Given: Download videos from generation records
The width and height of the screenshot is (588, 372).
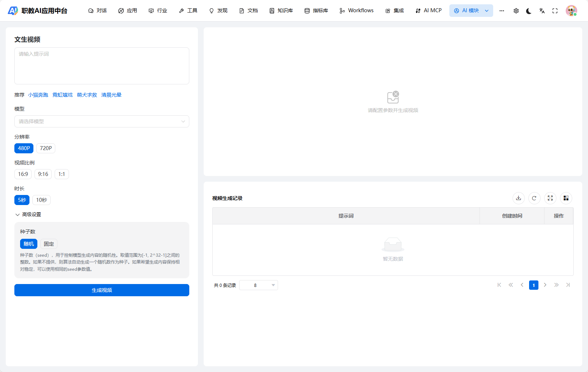Looking at the screenshot, I should point(518,198).
